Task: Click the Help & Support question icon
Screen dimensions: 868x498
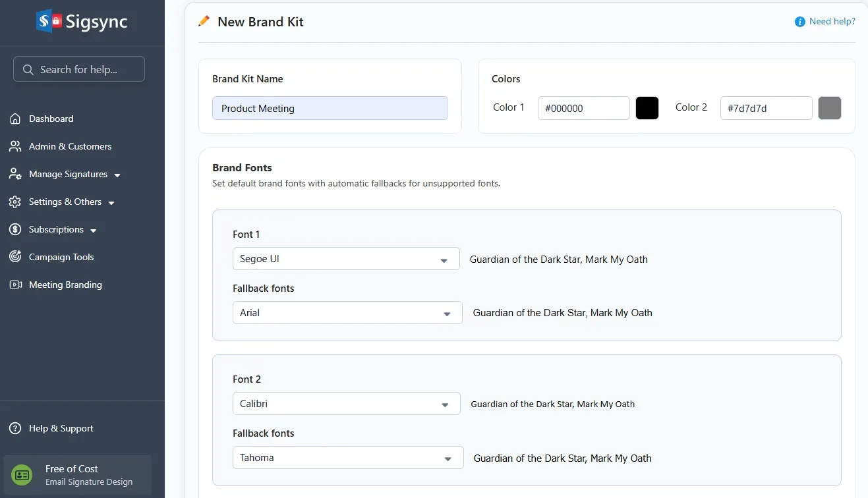Action: pos(15,428)
